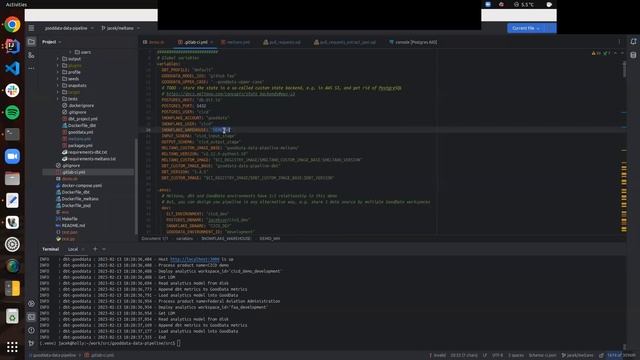Open the main hamburger menu

[x=31, y=28]
